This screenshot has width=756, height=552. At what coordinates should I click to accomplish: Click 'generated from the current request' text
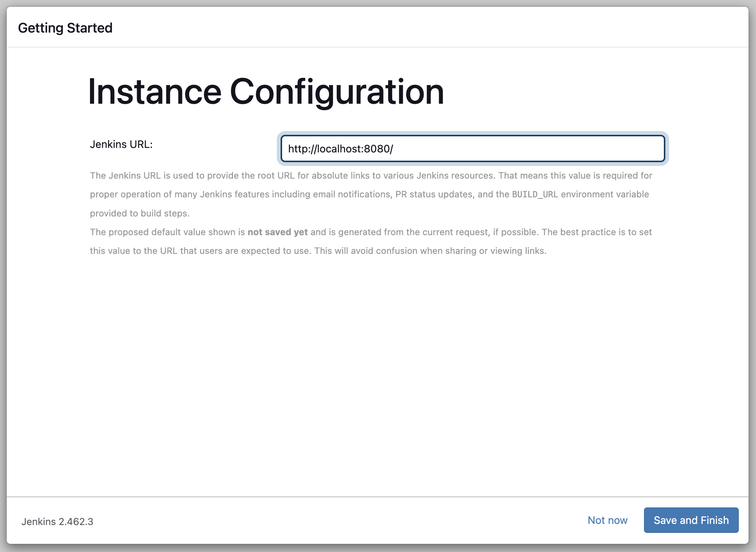tap(414, 232)
